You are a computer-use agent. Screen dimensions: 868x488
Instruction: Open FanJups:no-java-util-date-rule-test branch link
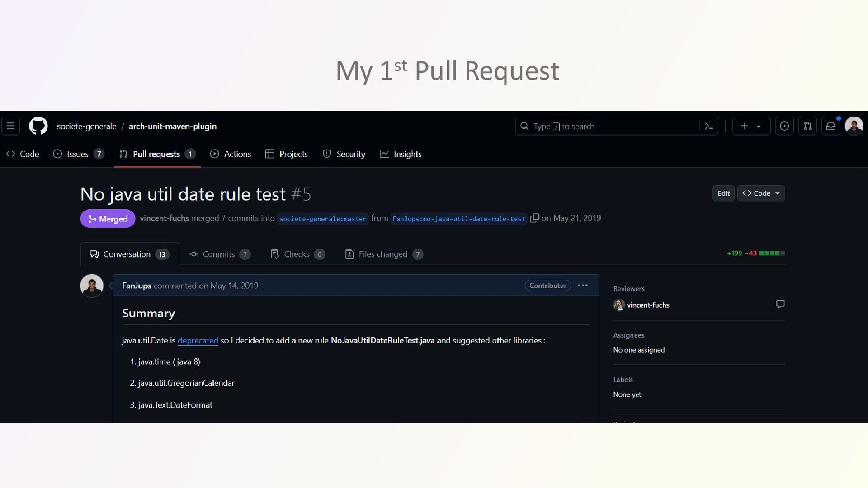(459, 219)
